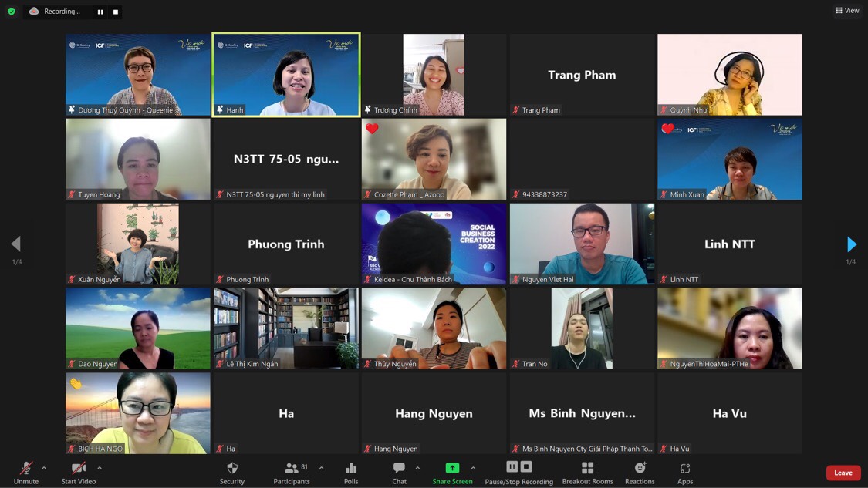This screenshot has height=488, width=868.
Task: Select Dương Thuỳ Quỳnh - Queenie video tile
Action: tap(138, 75)
